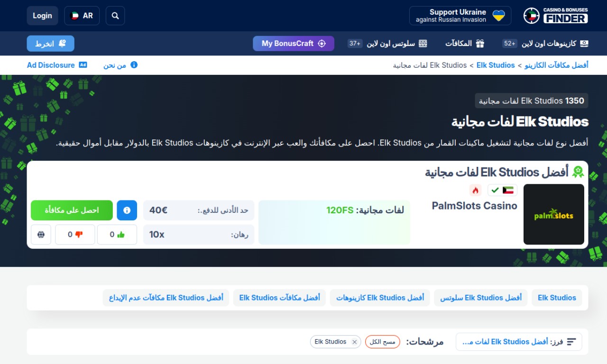Click احصل على مكافأة green button
The height and width of the screenshot is (364, 607).
click(72, 210)
